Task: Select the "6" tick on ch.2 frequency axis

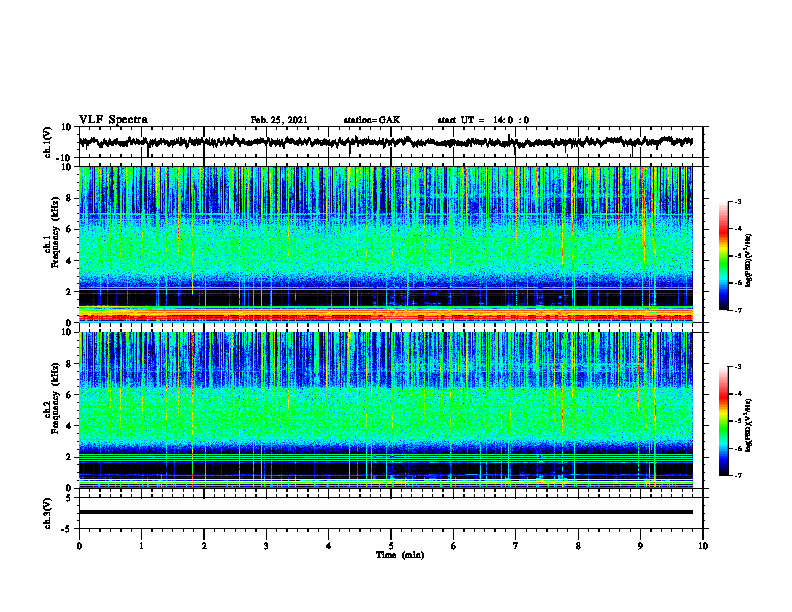Action: click(69, 395)
